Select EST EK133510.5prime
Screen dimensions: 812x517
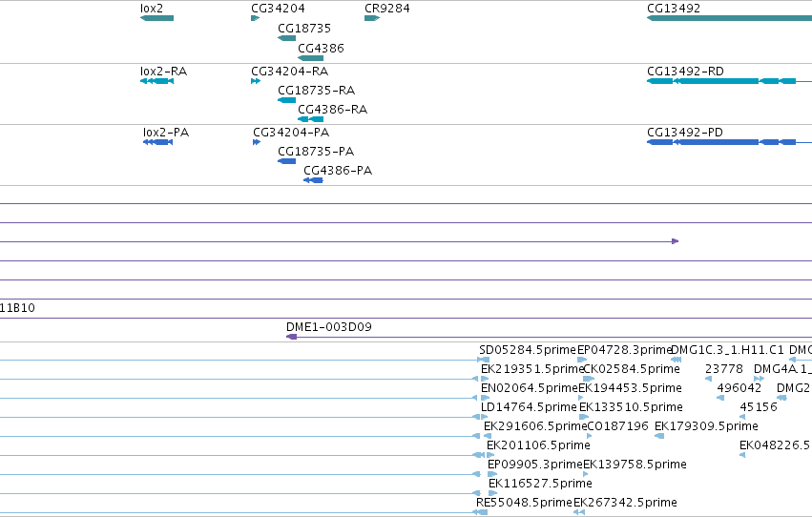[632, 407]
